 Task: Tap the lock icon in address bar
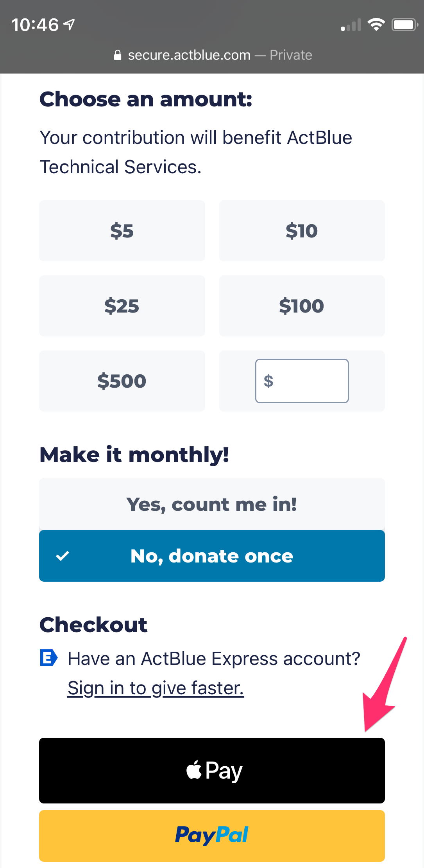click(117, 56)
